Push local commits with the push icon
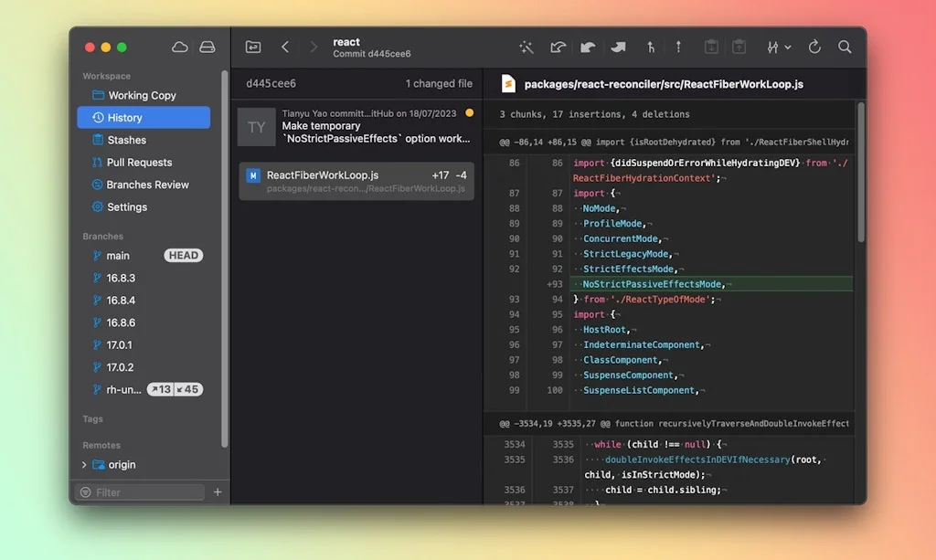Screen dimensions: 936x560 click(617, 47)
